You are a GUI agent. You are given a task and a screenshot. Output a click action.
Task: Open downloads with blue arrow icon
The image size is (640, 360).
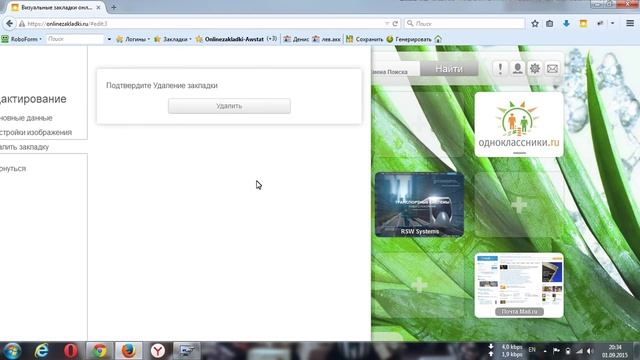(566, 24)
